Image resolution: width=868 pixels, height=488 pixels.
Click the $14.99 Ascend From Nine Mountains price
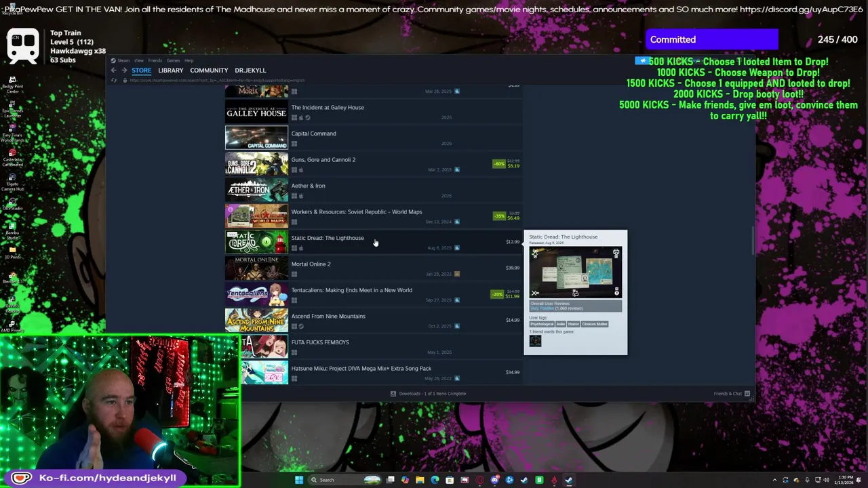pos(513,320)
